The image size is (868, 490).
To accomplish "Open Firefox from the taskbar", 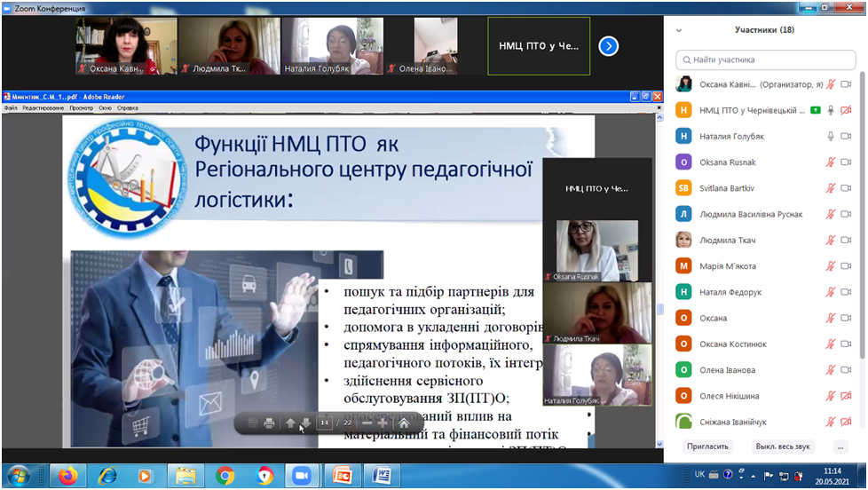I will coord(67,476).
